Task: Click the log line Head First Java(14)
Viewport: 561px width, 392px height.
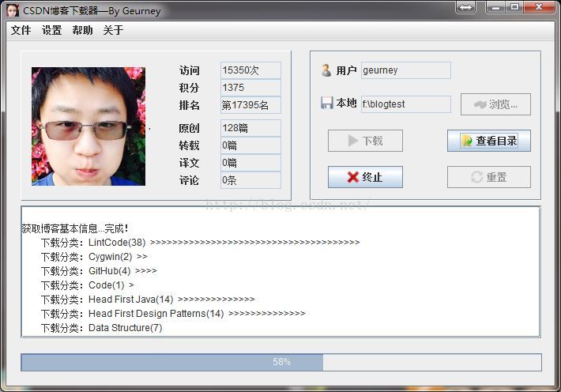Action: tap(148, 300)
